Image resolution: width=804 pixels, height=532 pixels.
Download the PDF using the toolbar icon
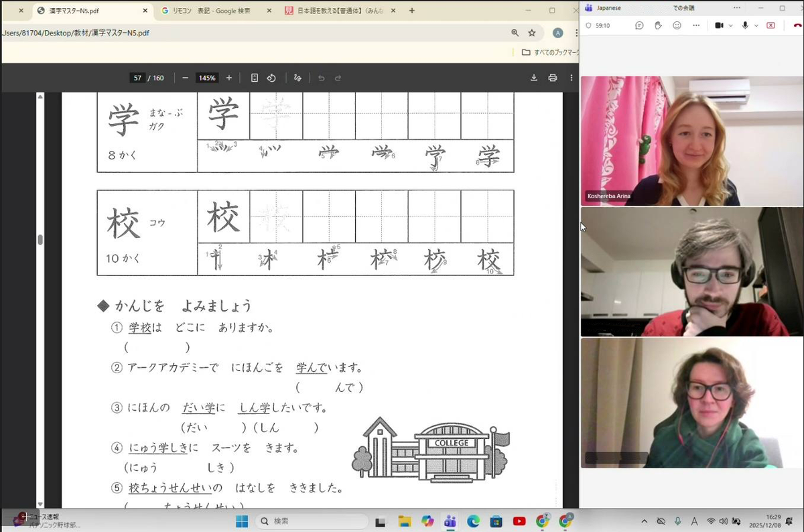534,78
